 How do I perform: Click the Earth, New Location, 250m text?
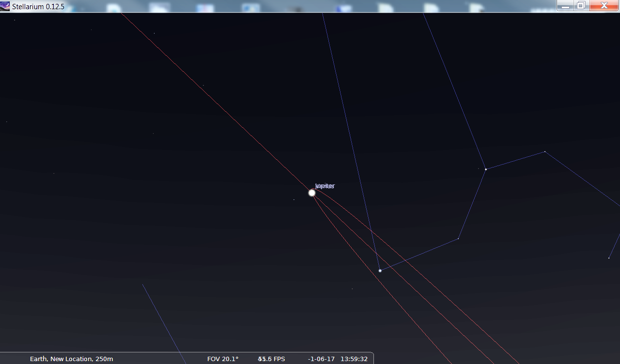pos(71,359)
